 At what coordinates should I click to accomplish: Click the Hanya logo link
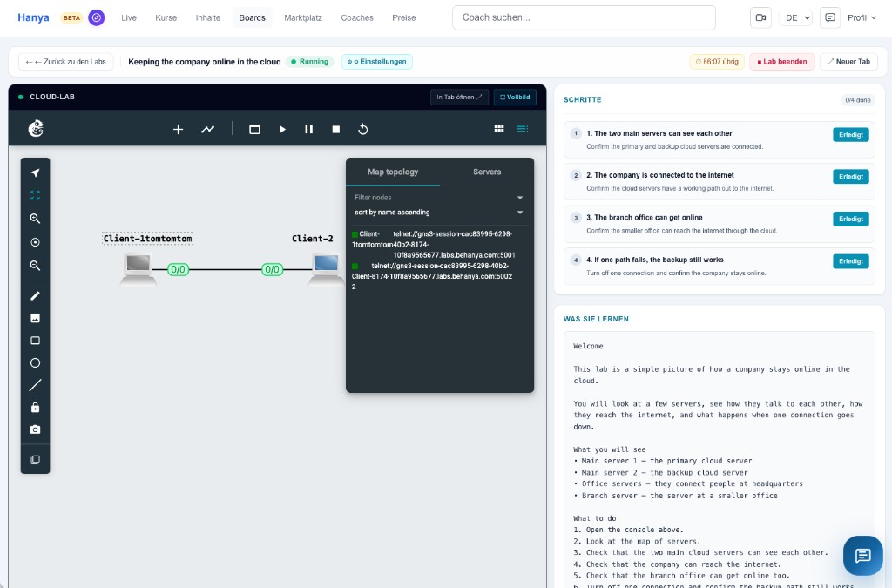tap(34, 17)
